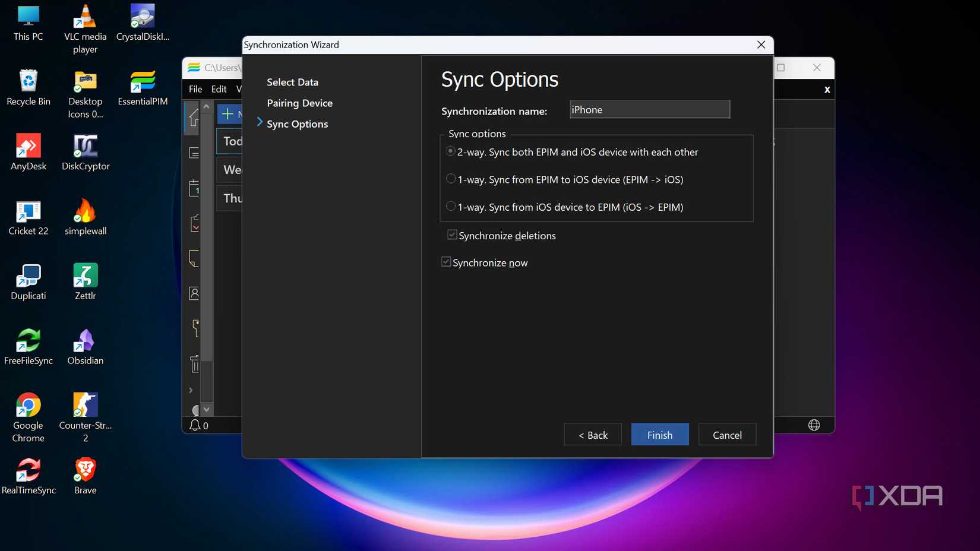
Task: Open Contacts module in EssentialPIM sidebar
Action: [x=194, y=293]
